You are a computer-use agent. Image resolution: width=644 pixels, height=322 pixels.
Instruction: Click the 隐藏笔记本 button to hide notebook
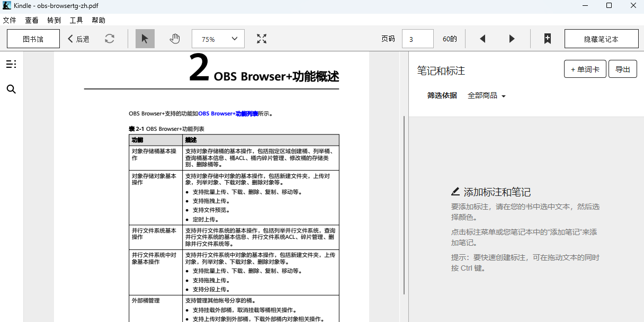601,38
